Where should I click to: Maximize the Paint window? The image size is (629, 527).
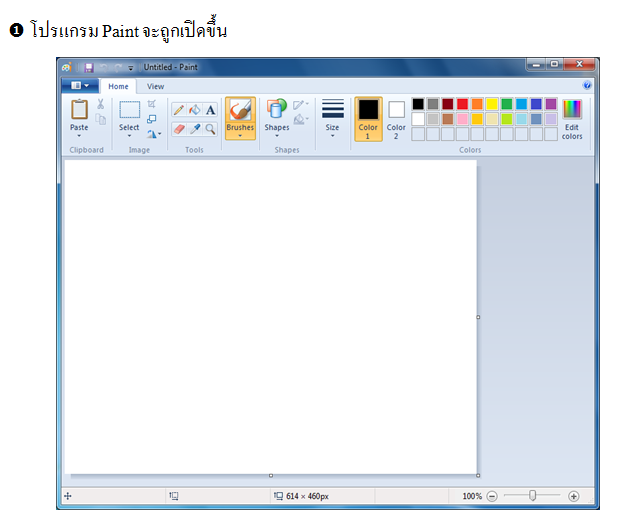(554, 64)
